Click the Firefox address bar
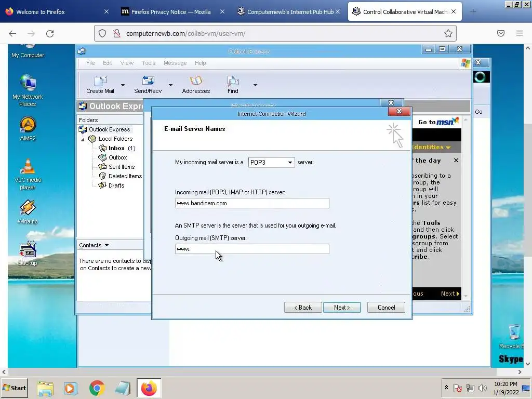Image resolution: width=532 pixels, height=399 pixels. [275, 33]
